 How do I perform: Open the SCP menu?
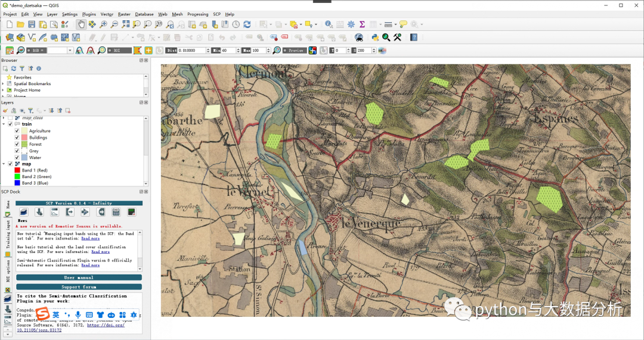[216, 14]
